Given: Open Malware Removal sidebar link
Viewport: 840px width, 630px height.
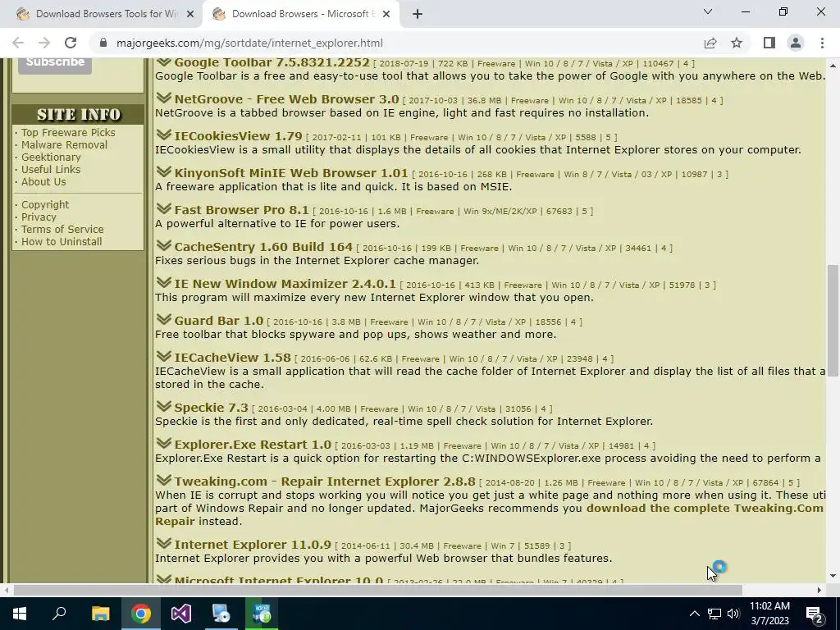Looking at the screenshot, I should click(64, 144).
